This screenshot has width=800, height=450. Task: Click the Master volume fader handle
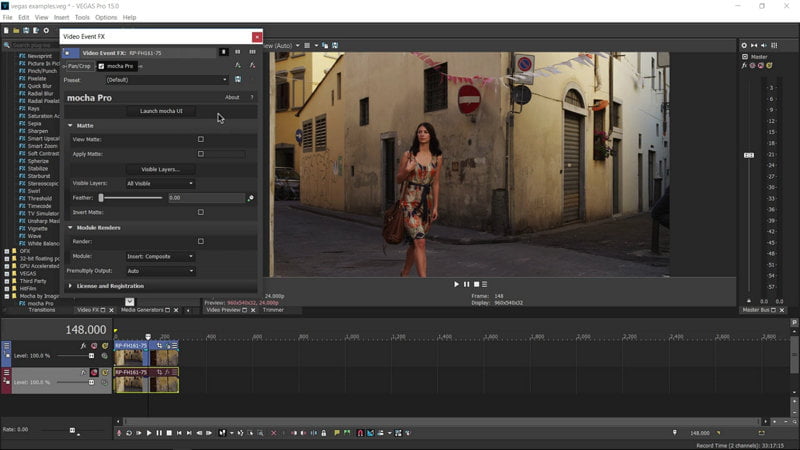pos(748,155)
